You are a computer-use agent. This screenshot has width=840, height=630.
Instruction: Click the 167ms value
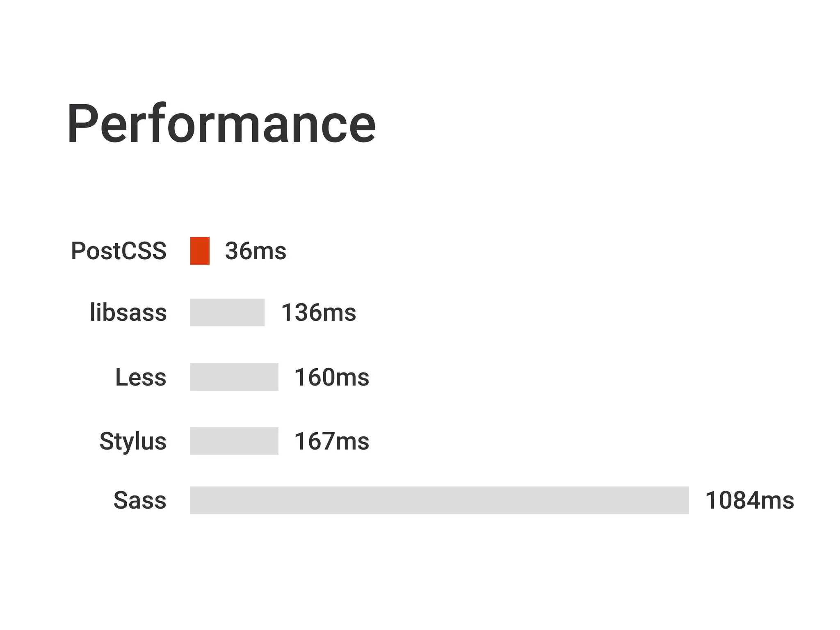[331, 441]
